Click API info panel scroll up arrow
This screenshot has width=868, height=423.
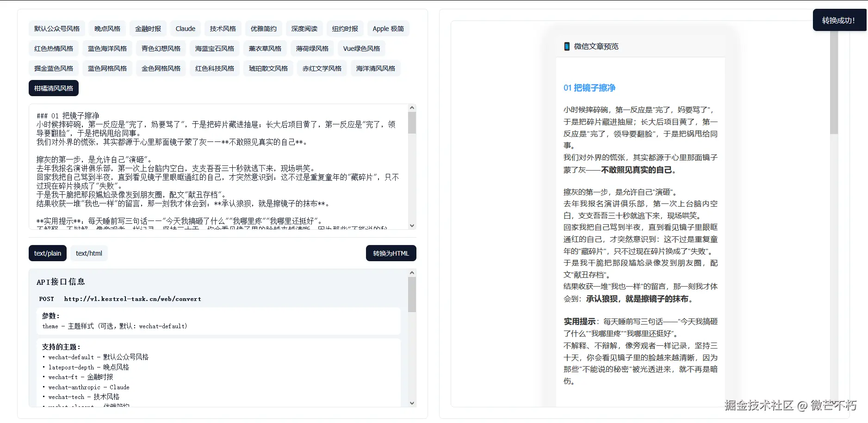coord(412,273)
